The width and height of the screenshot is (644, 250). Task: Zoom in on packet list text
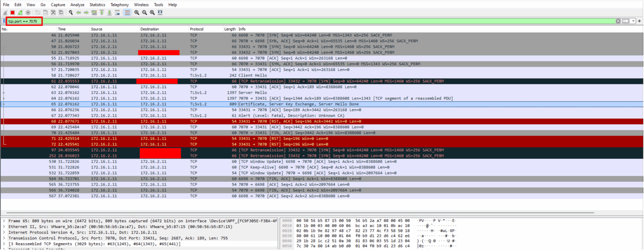pos(137,12)
